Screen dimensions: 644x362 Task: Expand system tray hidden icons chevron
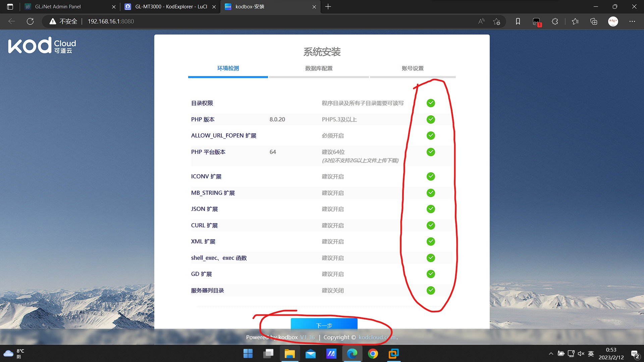tap(551, 354)
